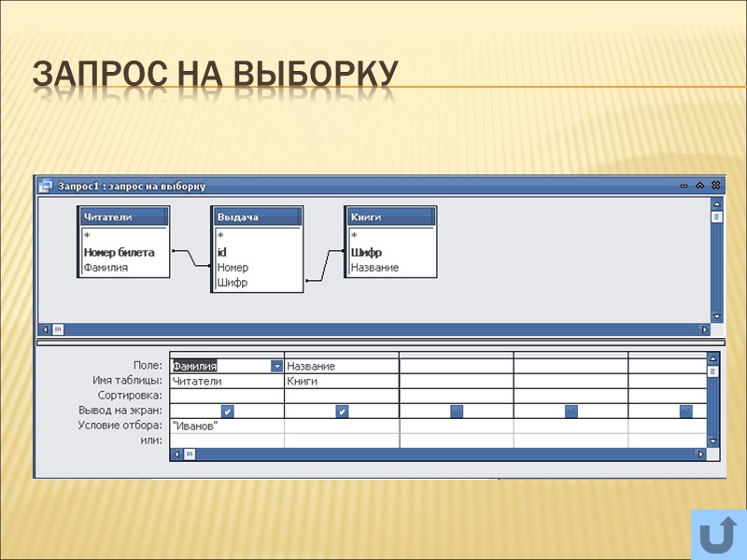Image resolution: width=747 pixels, height=560 pixels.
Task: Toggle the display checkbox for Название column
Action: point(341,411)
